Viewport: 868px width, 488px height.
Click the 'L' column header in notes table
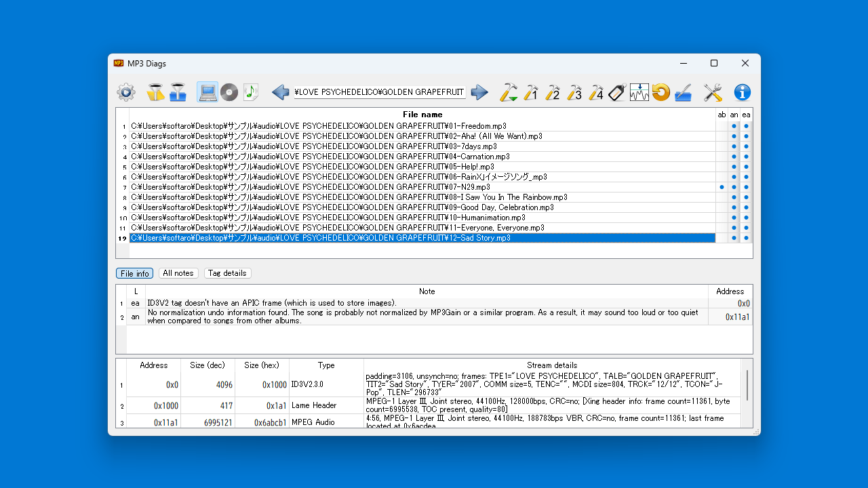pos(136,291)
